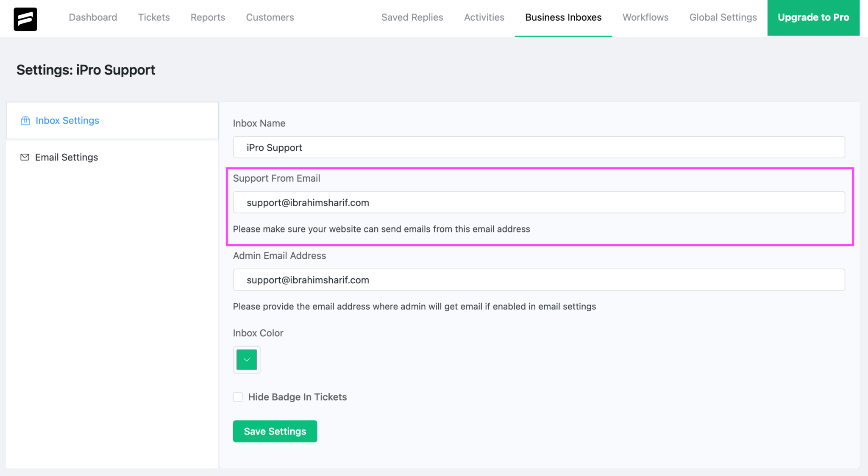The height and width of the screenshot is (476, 868).
Task: Click the Upgrade to Pro button
Action: tap(813, 17)
